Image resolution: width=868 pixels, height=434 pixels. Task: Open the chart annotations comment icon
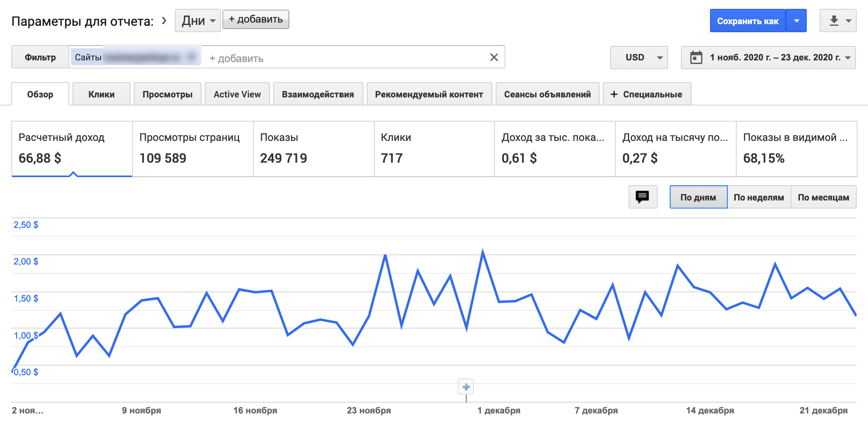(642, 197)
